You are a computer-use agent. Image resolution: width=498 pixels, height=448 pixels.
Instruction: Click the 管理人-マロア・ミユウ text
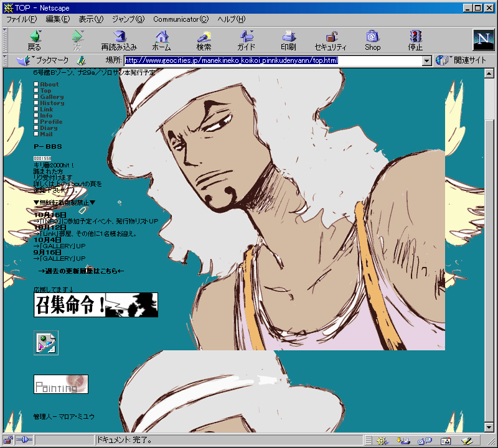point(64,416)
